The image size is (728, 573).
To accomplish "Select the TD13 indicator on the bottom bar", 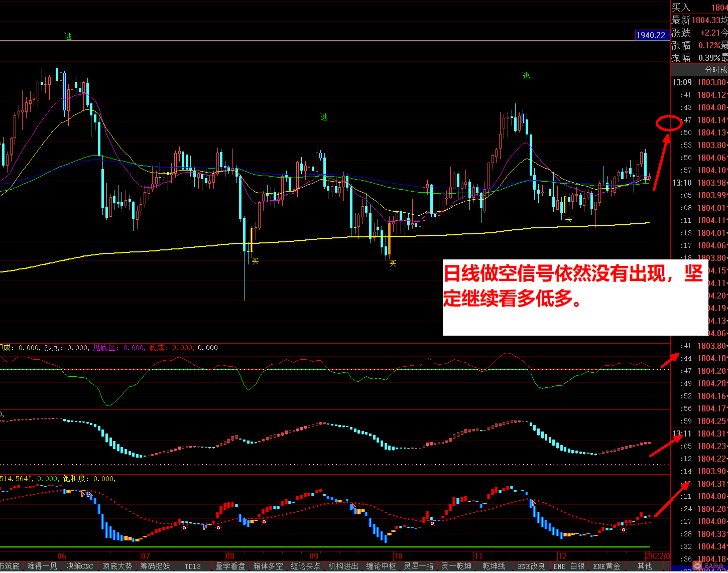I will point(192,566).
